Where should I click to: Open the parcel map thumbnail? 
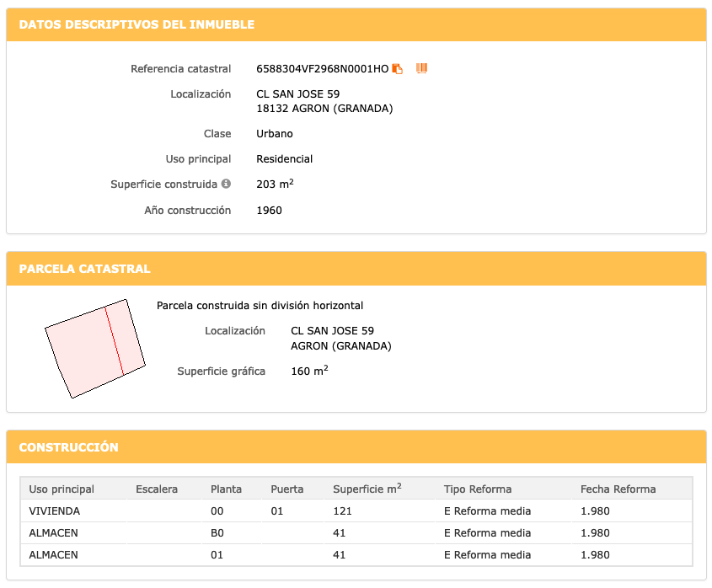pos(94,348)
